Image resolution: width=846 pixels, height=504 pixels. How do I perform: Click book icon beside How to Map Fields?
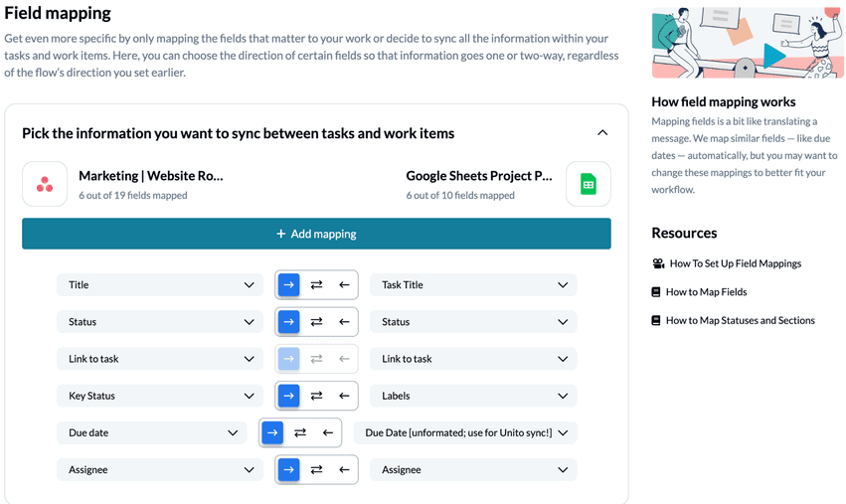point(656,292)
